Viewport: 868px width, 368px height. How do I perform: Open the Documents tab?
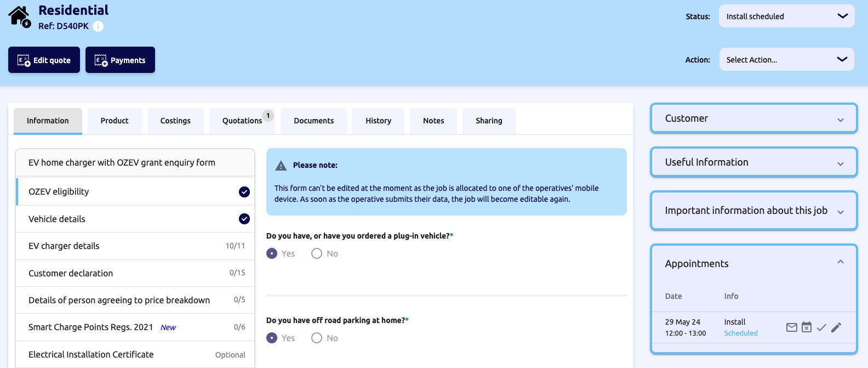coord(313,121)
